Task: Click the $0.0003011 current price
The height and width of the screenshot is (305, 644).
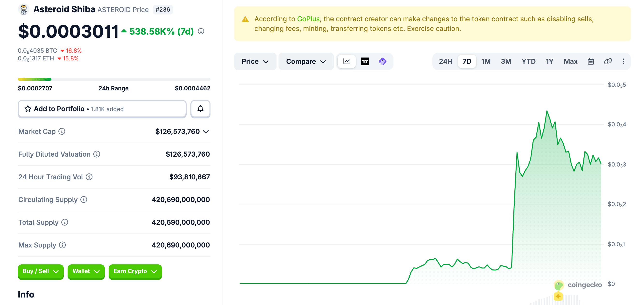Action: [68, 31]
